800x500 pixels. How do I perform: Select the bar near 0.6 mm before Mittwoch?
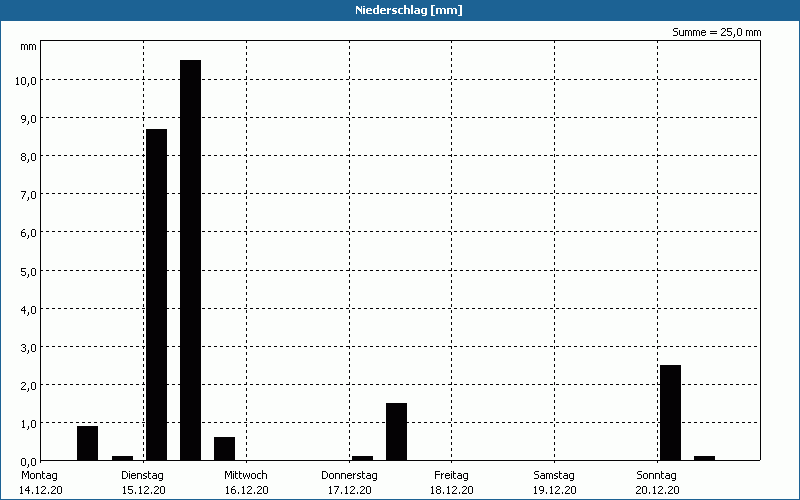click(x=224, y=448)
